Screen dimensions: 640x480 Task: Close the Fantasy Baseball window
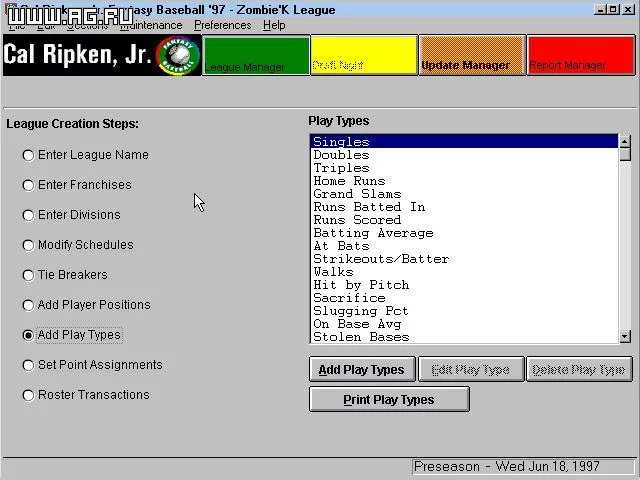(x=629, y=9)
